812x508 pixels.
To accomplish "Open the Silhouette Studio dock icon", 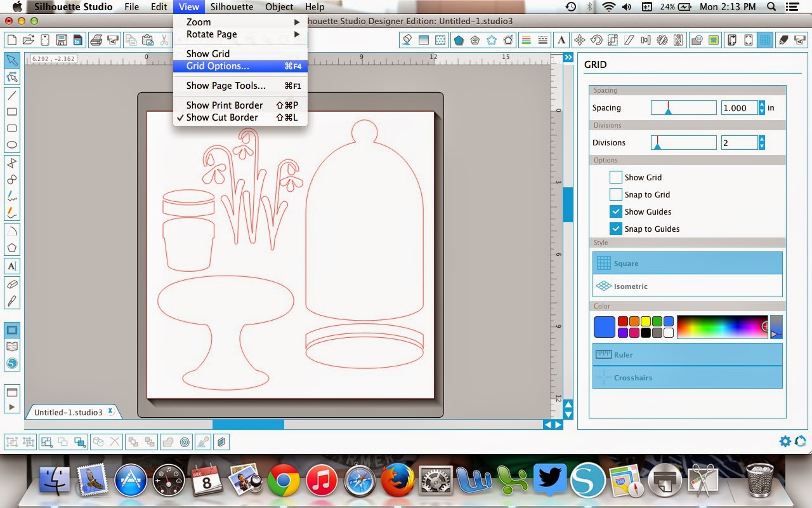I will (587, 480).
